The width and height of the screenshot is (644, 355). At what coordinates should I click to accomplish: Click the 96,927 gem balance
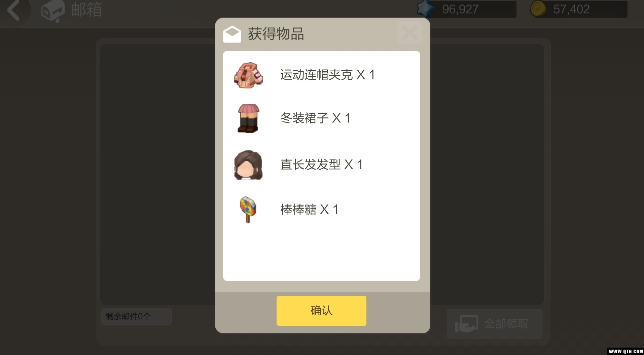[460, 9]
